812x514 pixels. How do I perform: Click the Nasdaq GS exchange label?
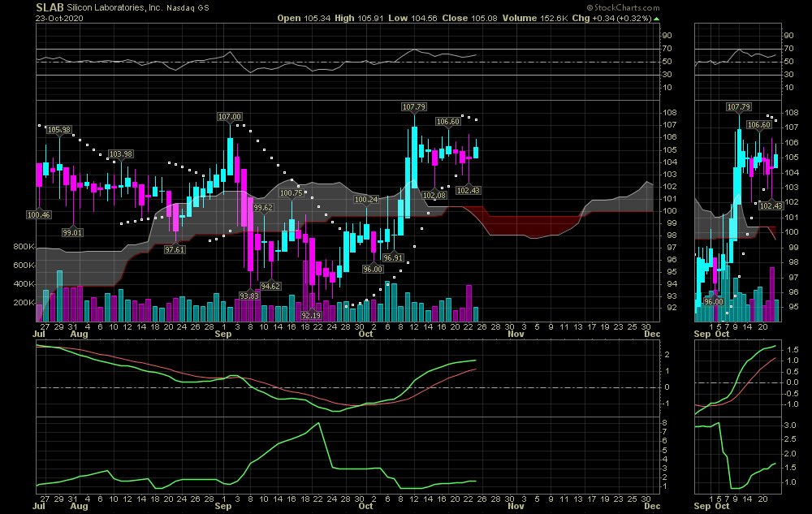click(x=188, y=8)
